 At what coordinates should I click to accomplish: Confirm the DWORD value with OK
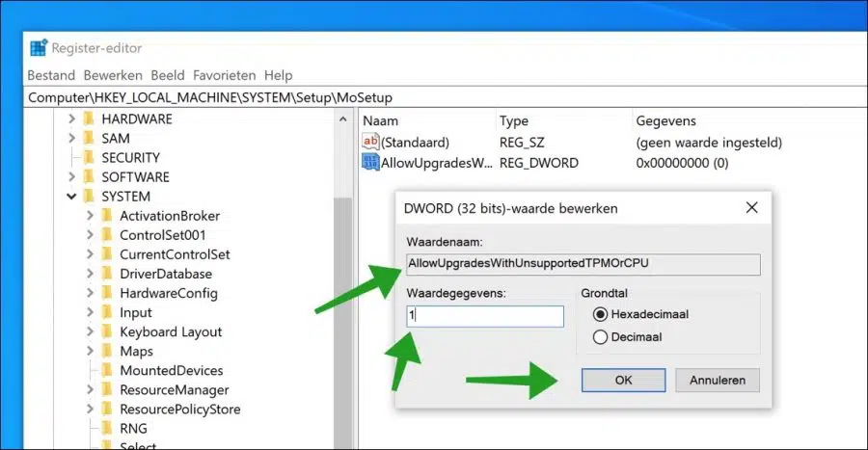coord(623,381)
